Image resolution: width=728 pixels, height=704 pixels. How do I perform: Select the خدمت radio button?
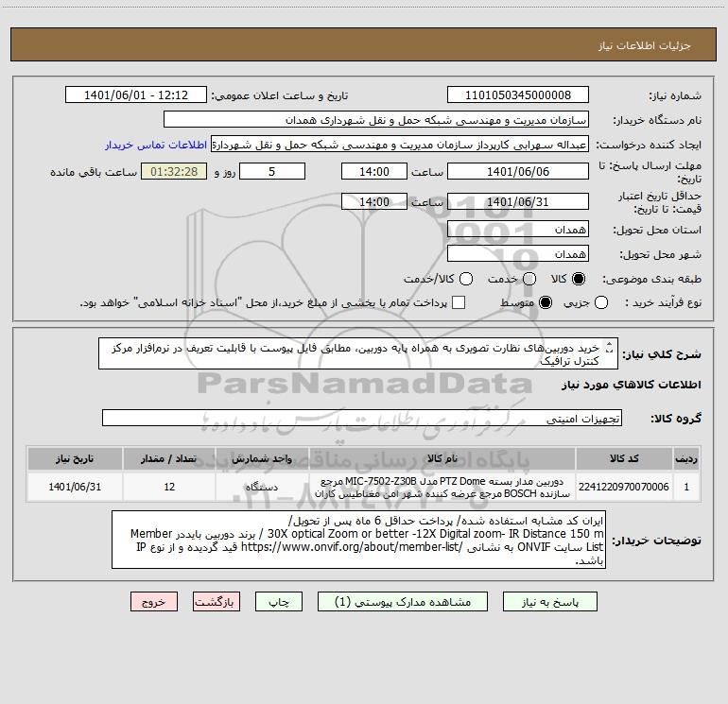[x=529, y=279]
